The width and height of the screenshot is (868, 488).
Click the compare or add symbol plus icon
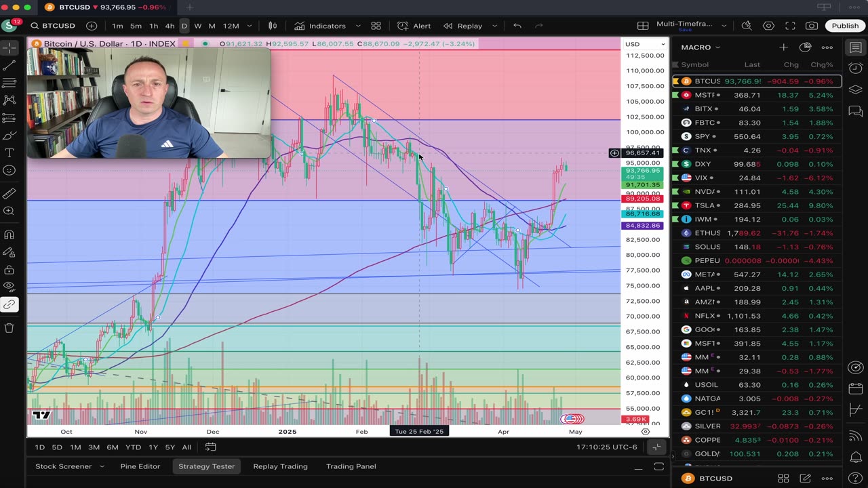coord(92,26)
